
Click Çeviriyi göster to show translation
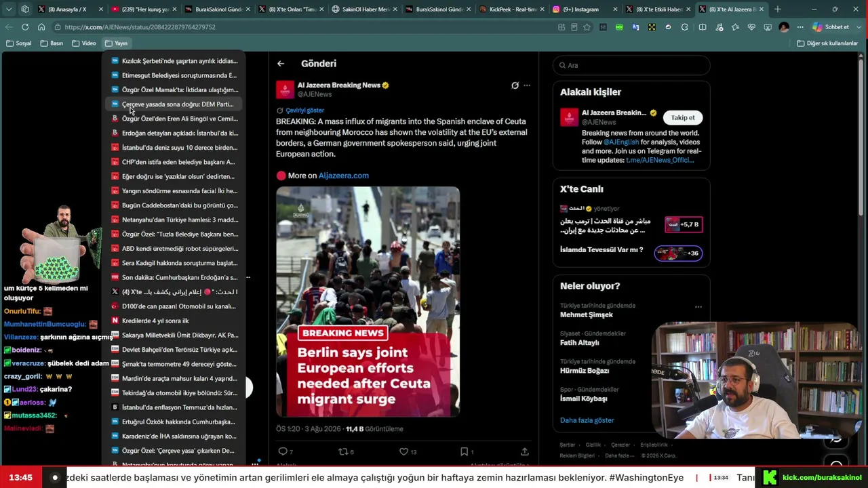pos(304,110)
